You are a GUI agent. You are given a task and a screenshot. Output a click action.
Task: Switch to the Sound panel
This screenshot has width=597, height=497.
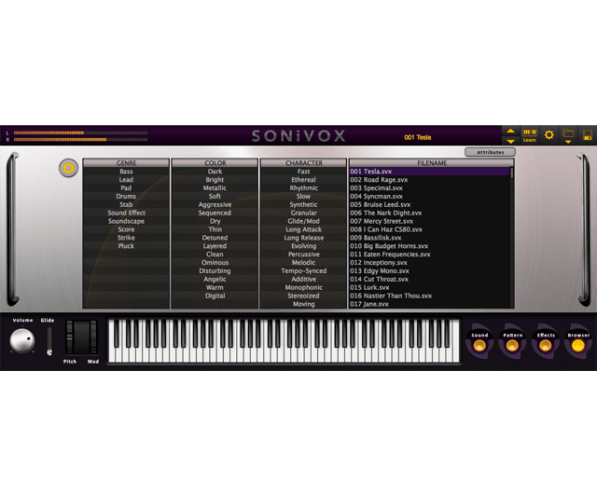(480, 342)
